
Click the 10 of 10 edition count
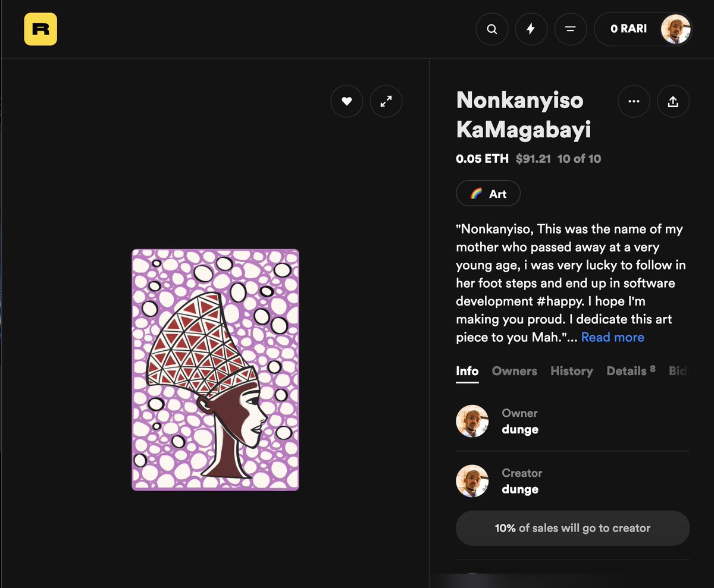tap(579, 159)
